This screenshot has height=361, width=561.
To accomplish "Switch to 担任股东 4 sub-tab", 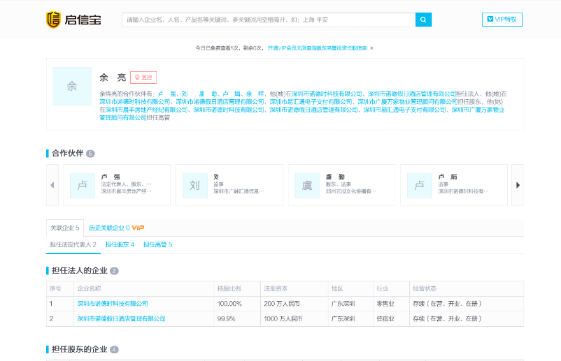I will (x=119, y=245).
